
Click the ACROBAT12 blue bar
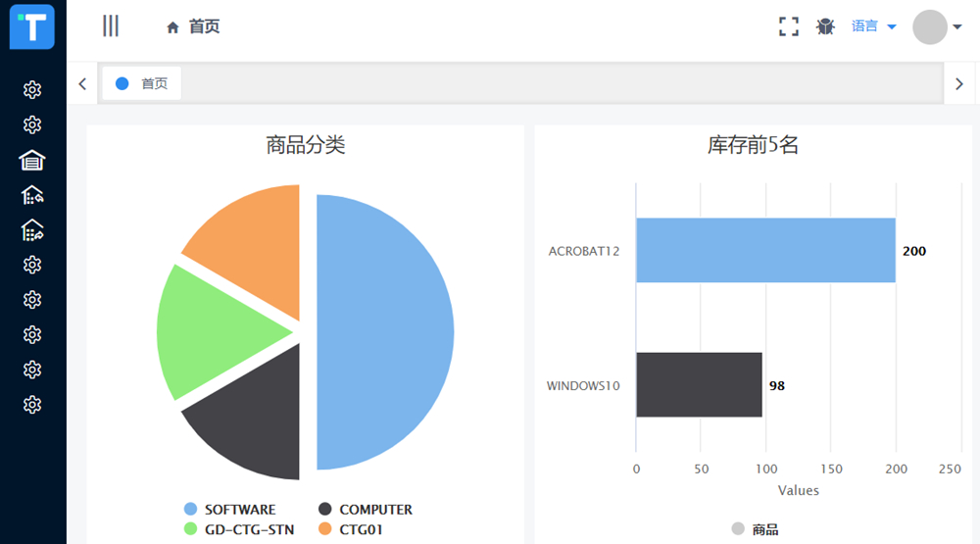765,250
